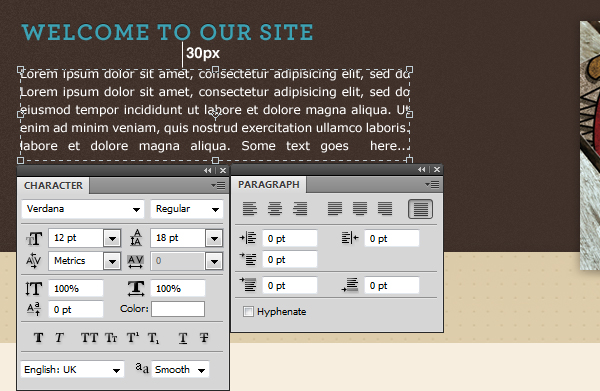Select the Paragraph panel tab
The image size is (600, 391).
point(269,184)
